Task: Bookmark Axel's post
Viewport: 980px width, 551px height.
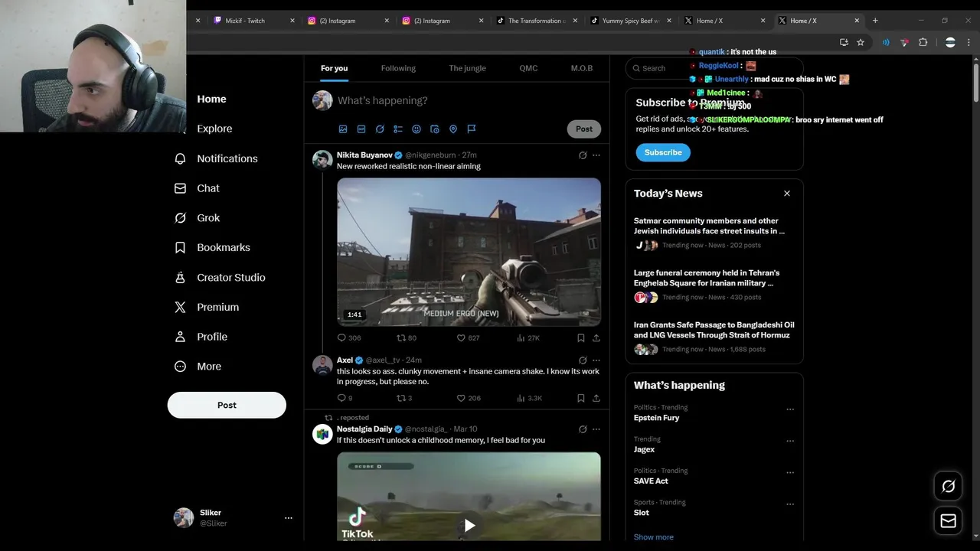Action: (581, 398)
